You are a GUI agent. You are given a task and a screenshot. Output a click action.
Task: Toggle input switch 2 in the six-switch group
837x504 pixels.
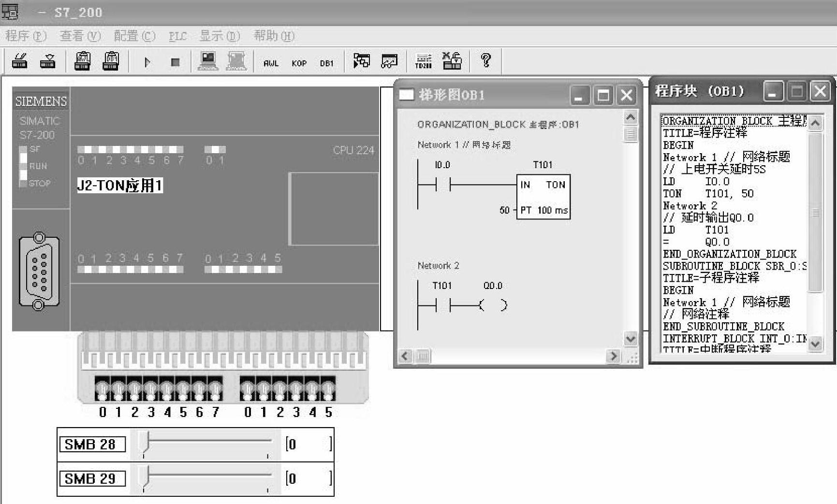tap(279, 389)
